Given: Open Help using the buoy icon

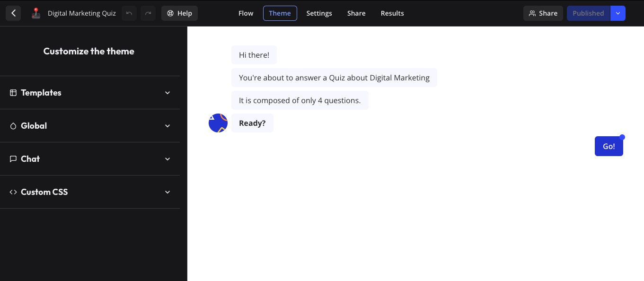Looking at the screenshot, I should click(179, 13).
